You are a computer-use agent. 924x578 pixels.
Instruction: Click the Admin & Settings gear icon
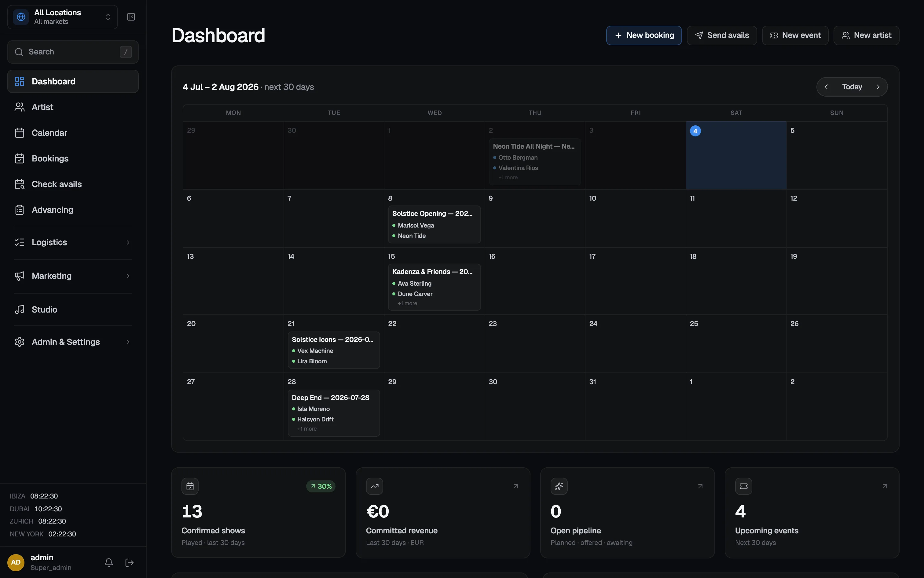coord(20,342)
